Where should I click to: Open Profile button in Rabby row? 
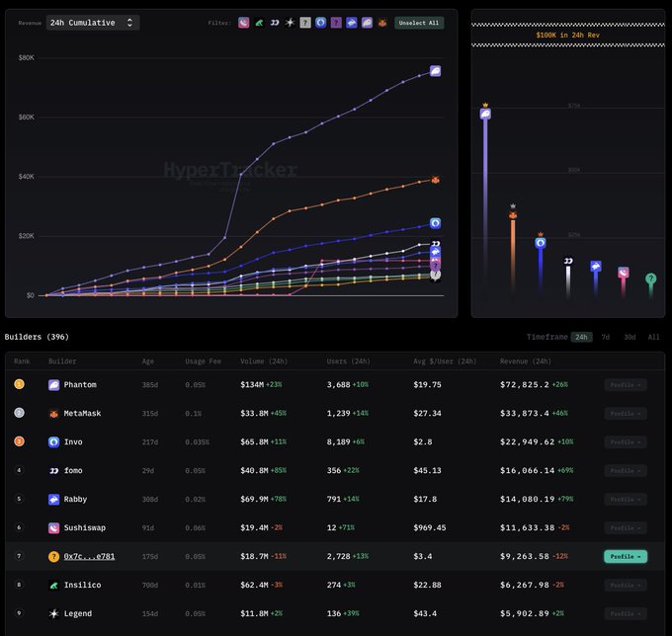click(x=626, y=499)
